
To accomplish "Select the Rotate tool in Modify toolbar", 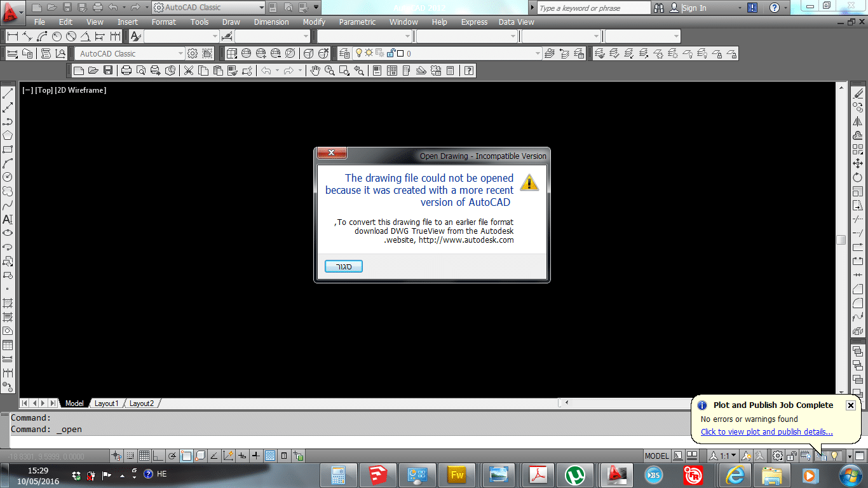I will (858, 177).
